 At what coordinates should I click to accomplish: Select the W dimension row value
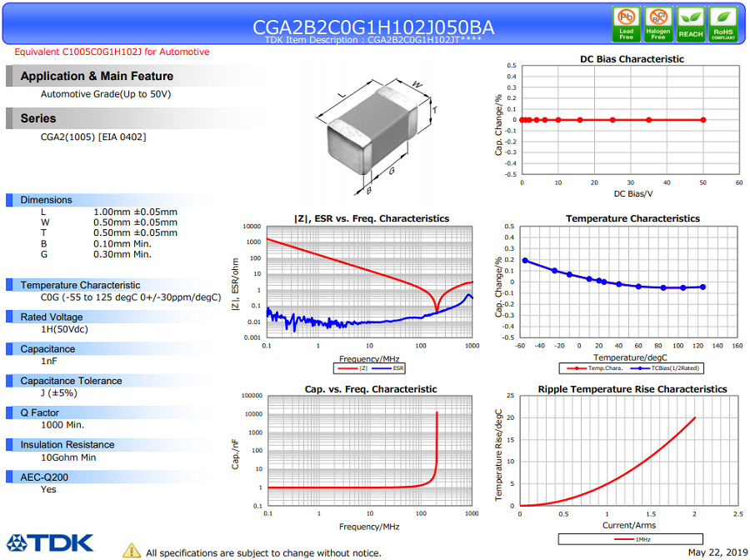tap(135, 222)
